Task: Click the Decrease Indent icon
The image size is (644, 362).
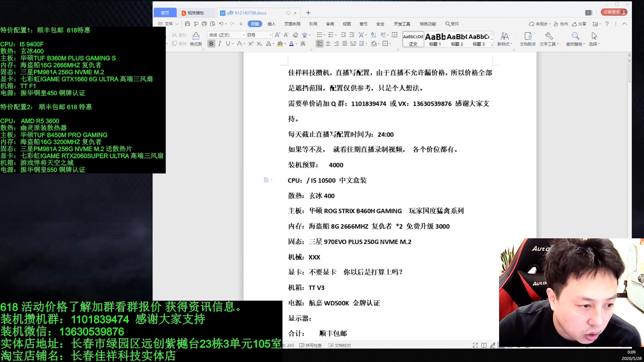Action: coord(343,35)
